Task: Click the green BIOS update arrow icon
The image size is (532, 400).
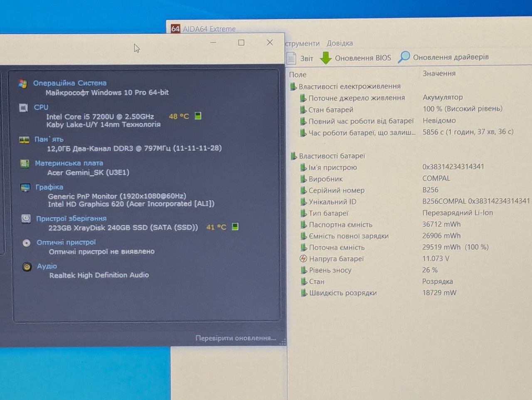Action: (326, 58)
